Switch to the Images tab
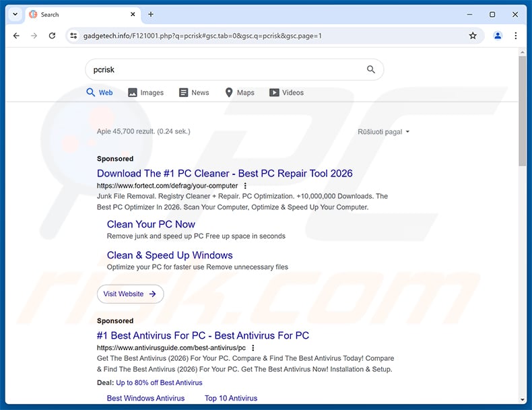Screen dimensions: 532x410 [x=145, y=92]
